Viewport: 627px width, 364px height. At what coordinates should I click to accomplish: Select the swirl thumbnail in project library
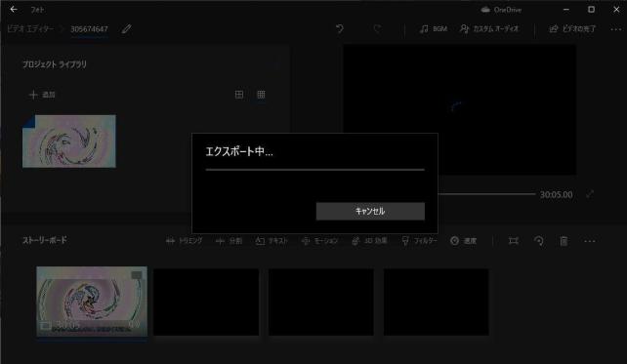point(69,142)
